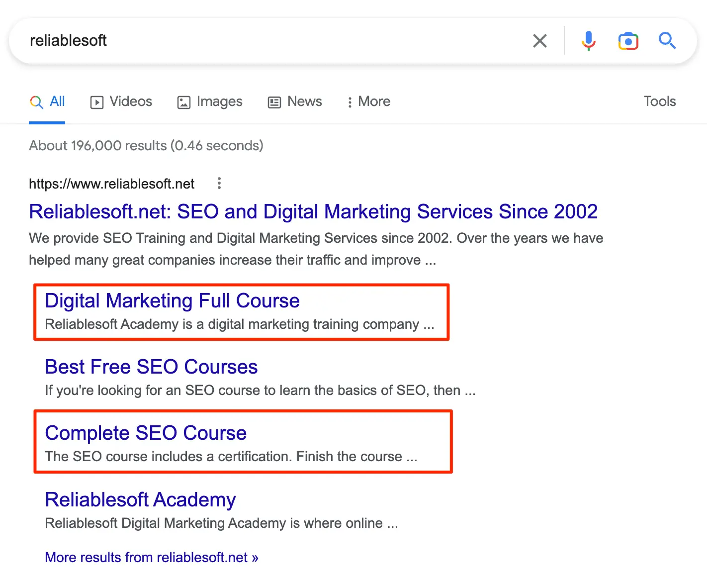The width and height of the screenshot is (707, 588).
Task: Open Complete SEO Course sitelink
Action: [x=146, y=433]
